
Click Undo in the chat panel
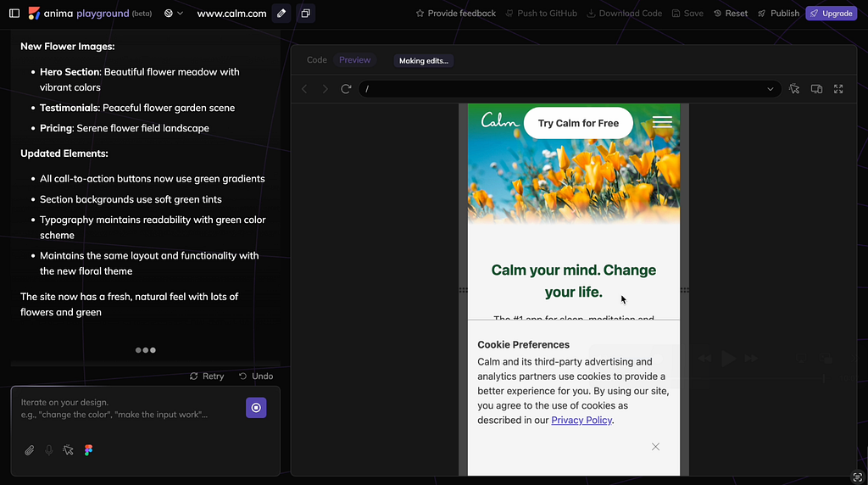tap(256, 376)
